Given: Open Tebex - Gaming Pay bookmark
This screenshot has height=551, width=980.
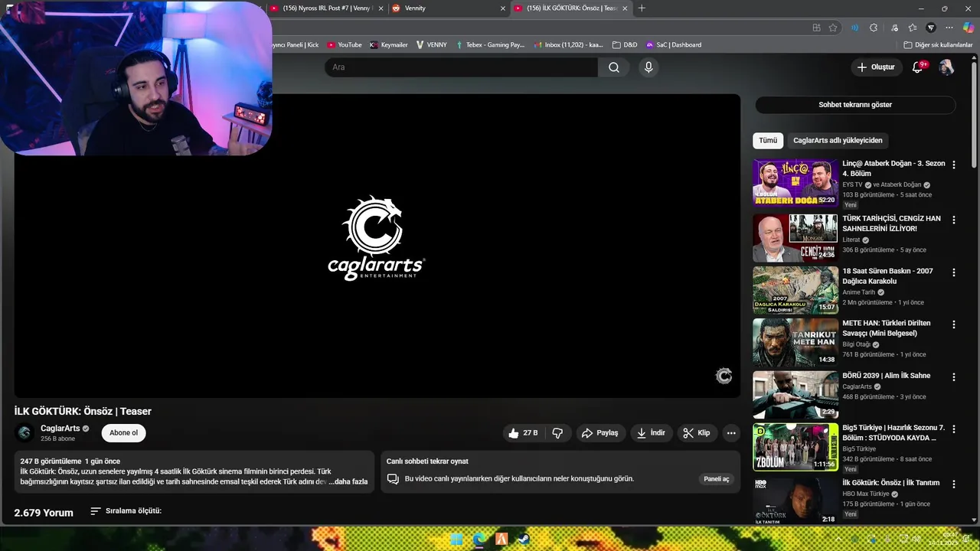Looking at the screenshot, I should tap(489, 45).
